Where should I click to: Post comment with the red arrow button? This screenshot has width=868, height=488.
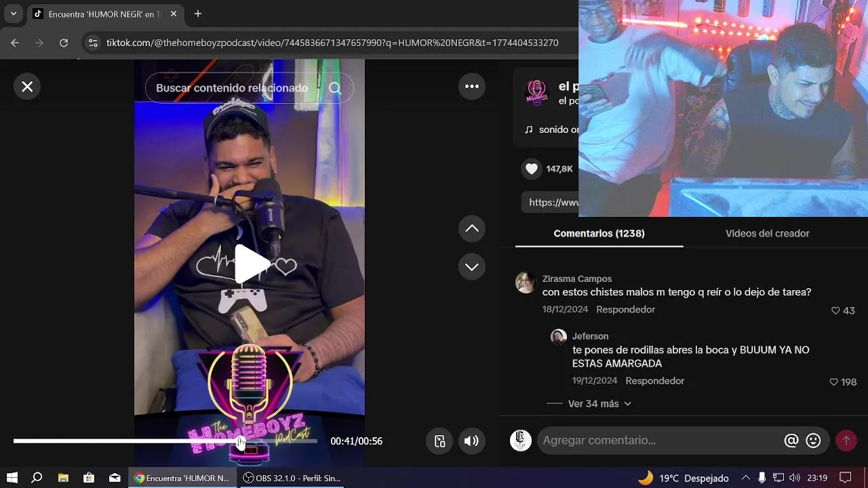coord(846,441)
